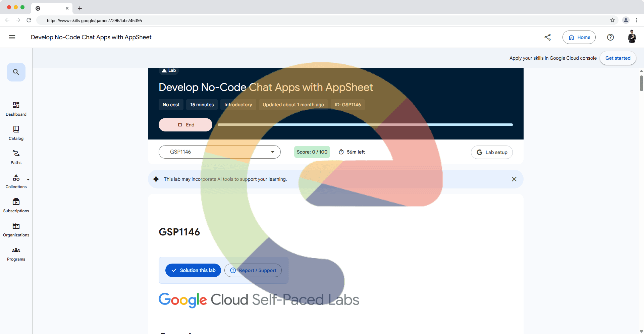The height and width of the screenshot is (334, 644).
Task: Click the address bar URL
Action: pyautogui.click(x=94, y=20)
